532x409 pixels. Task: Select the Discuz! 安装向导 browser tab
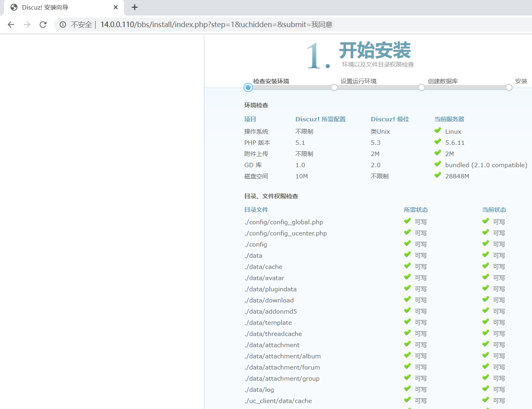[x=64, y=8]
